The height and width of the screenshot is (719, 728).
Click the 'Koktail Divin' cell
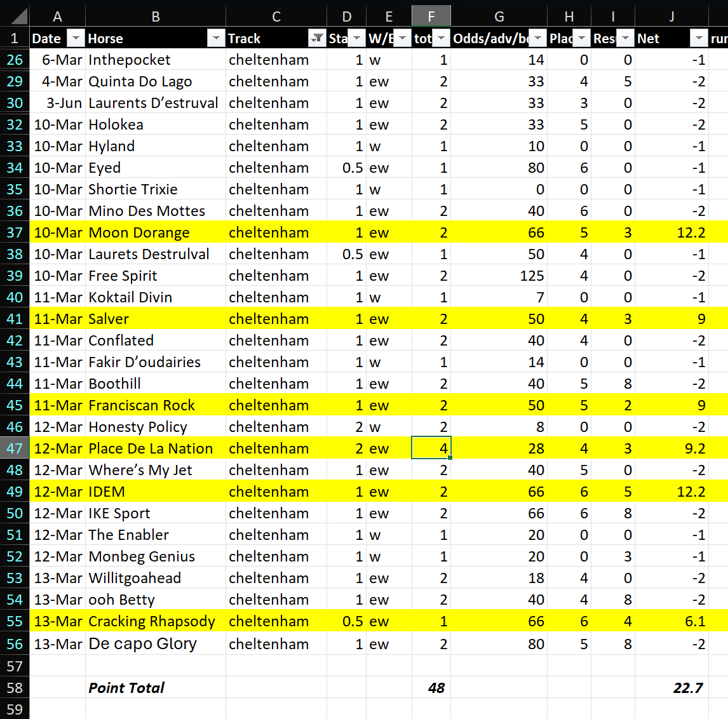(156, 297)
